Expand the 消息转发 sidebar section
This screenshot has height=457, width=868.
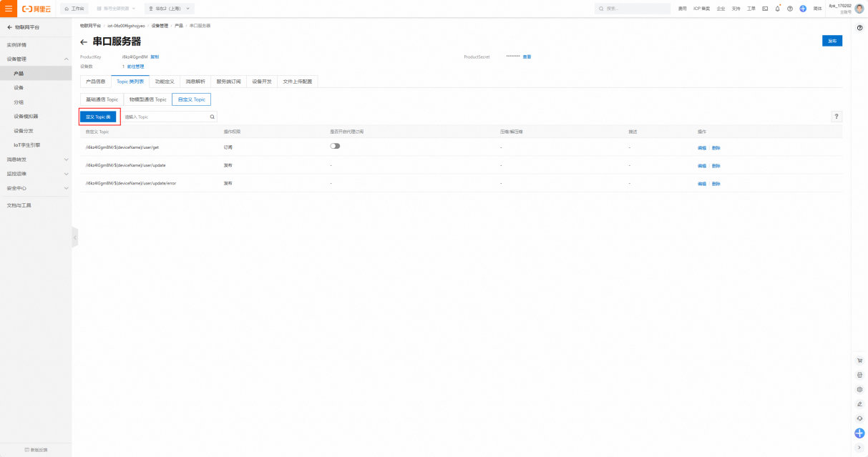[x=66, y=159]
